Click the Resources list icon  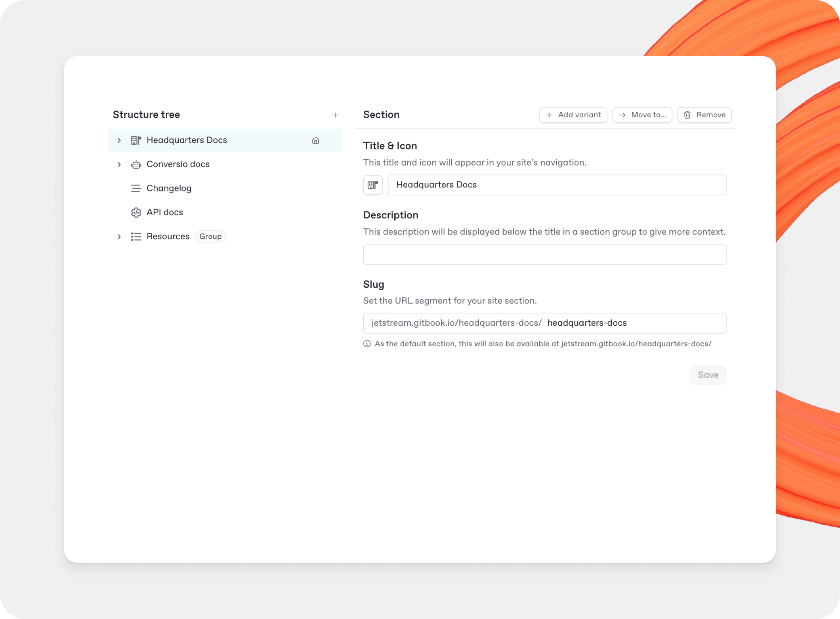pos(136,237)
